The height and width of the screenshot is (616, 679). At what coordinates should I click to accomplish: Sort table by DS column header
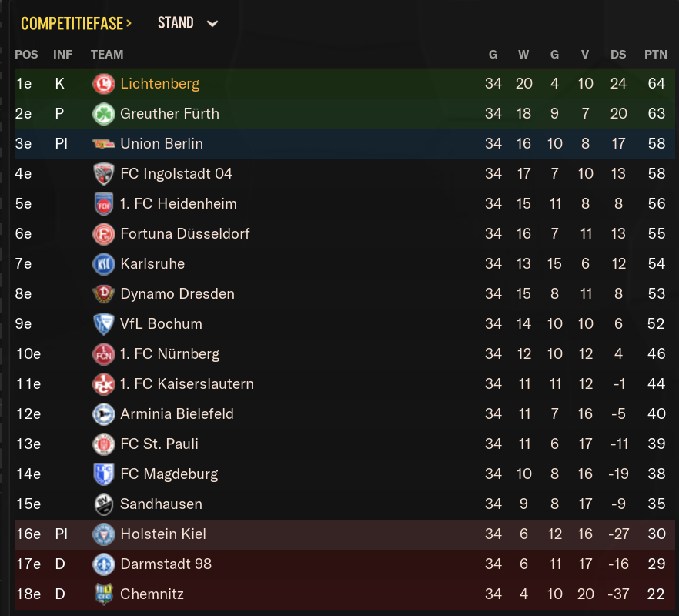pyautogui.click(x=618, y=55)
